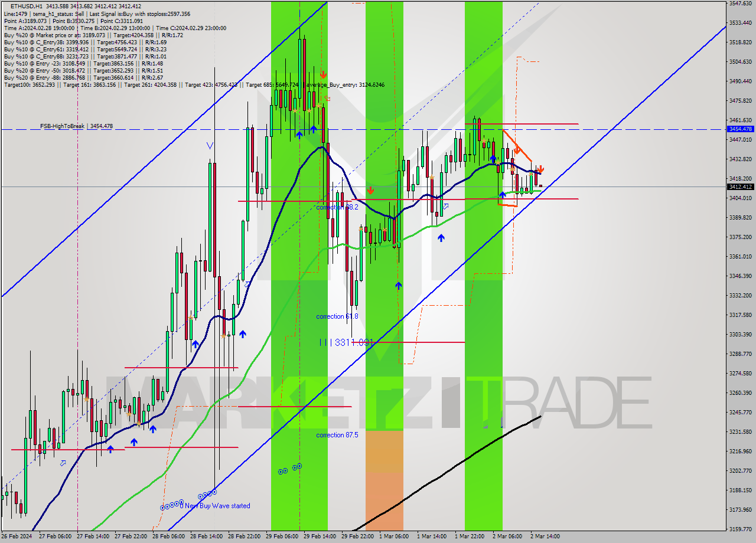
Task: Click the FSB-HighToBreak | 3454.478 label
Action: tap(76, 126)
